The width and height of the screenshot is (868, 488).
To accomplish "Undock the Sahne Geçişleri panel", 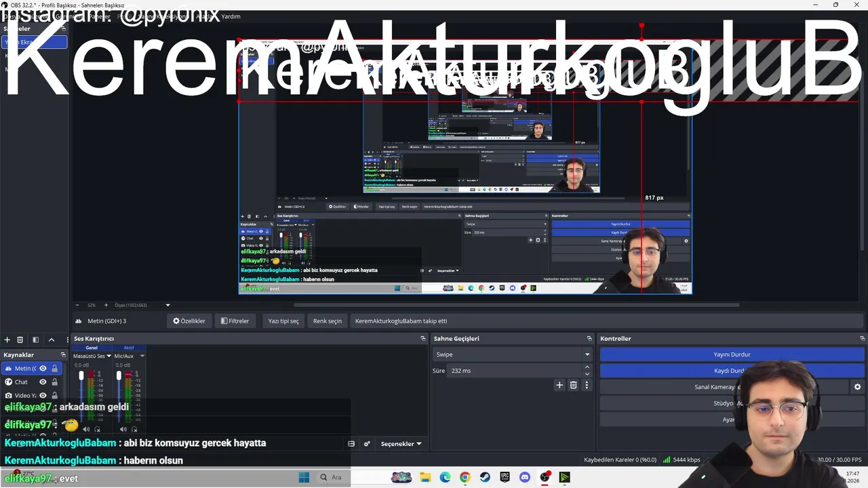I will (589, 338).
